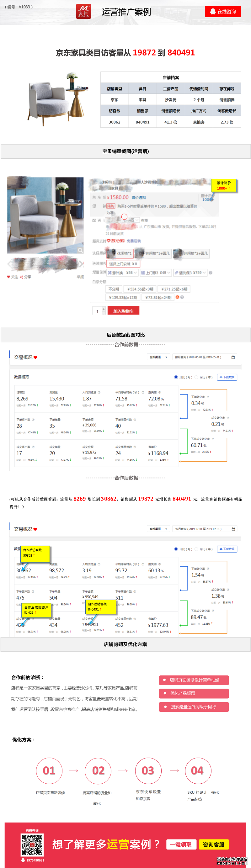Click calendar icon in the July date field
Viewport: 251px width, 868px height.
coord(233,529)
